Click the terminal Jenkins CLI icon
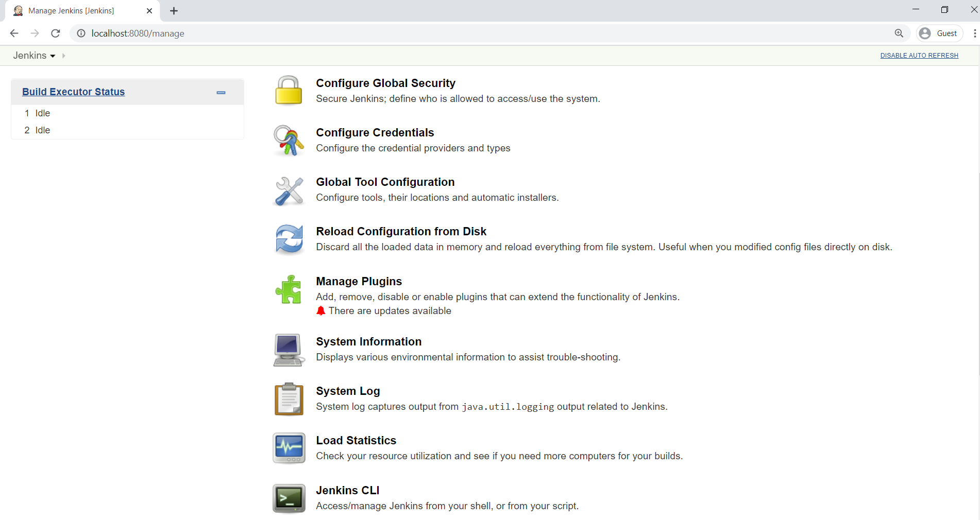The width and height of the screenshot is (980, 520). (x=289, y=498)
